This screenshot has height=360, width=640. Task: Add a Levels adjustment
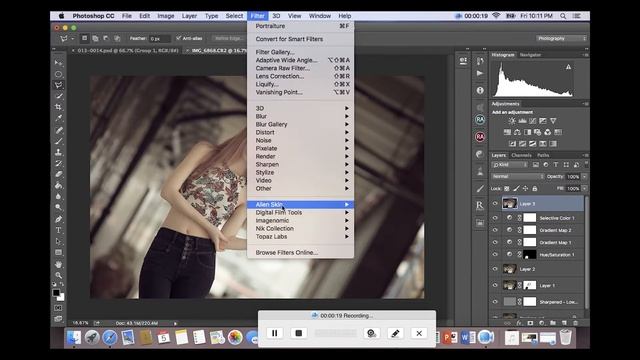click(522, 121)
